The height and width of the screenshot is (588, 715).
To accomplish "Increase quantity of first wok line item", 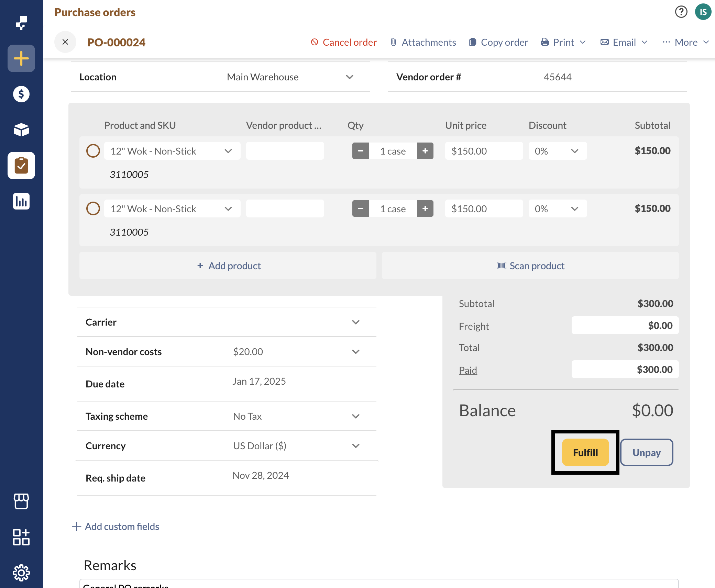I will click(425, 151).
